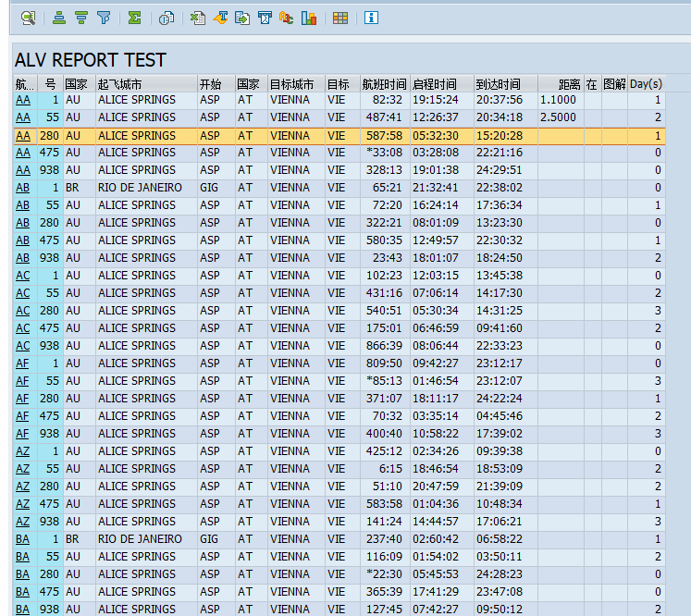Select the 航班时间 column header
The image size is (691, 616).
(385, 84)
